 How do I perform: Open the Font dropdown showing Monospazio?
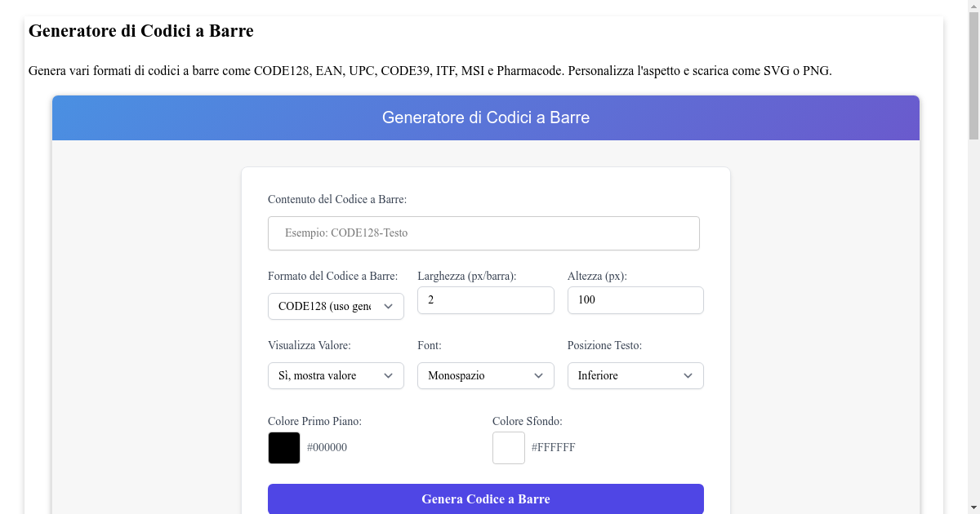click(485, 375)
